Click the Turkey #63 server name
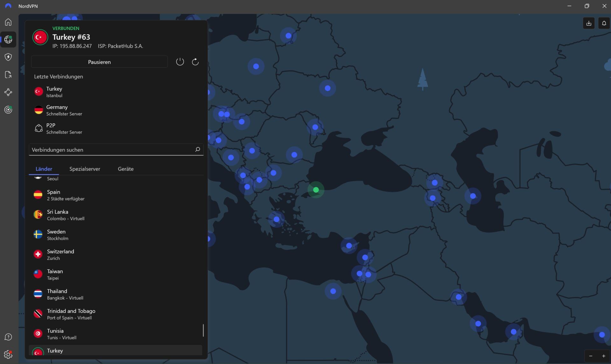Viewport: 611px width, 364px height. [x=71, y=37]
